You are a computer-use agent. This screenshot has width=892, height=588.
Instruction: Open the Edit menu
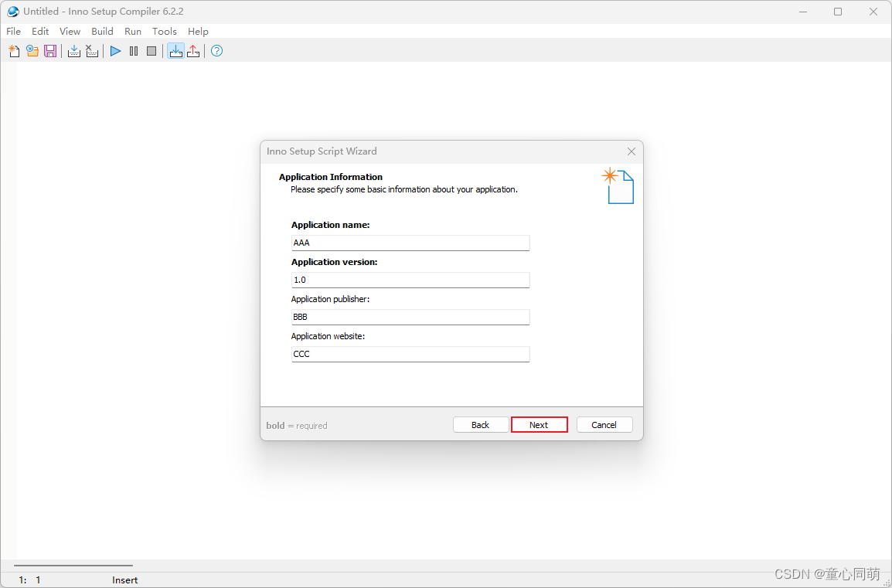tap(40, 31)
